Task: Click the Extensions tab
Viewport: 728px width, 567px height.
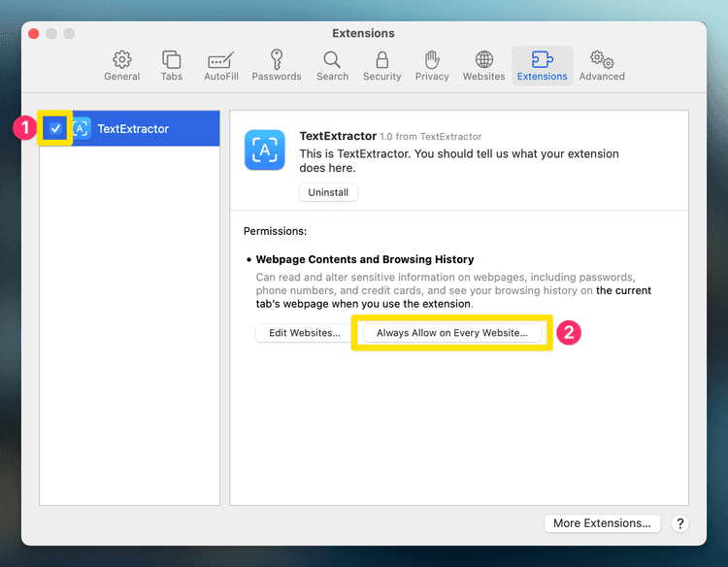Action: tap(542, 65)
